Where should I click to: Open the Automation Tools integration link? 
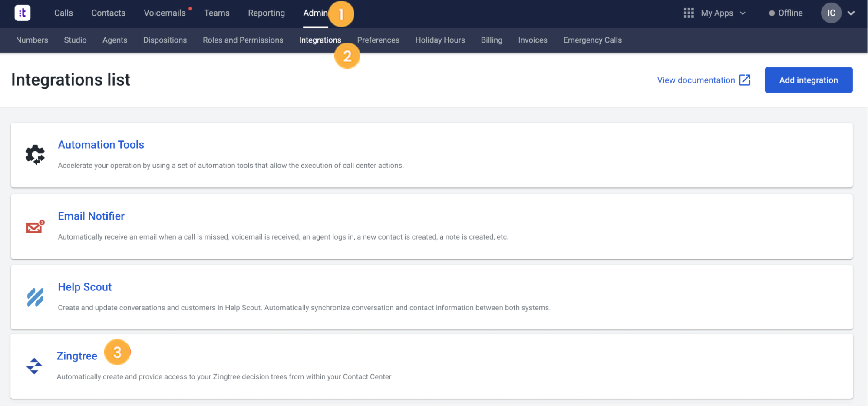click(x=101, y=145)
